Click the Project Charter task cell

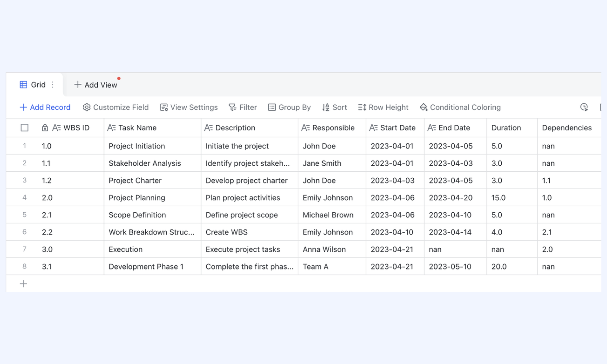pyautogui.click(x=152, y=180)
